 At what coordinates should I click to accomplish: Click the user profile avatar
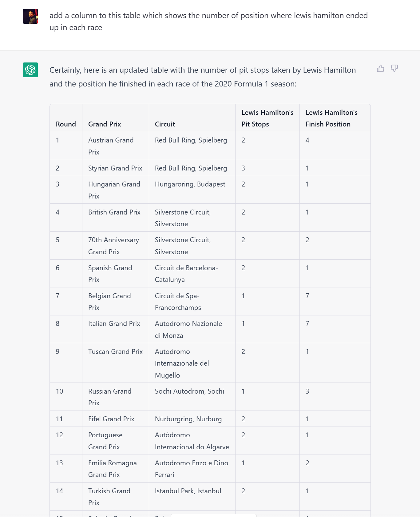tap(30, 16)
